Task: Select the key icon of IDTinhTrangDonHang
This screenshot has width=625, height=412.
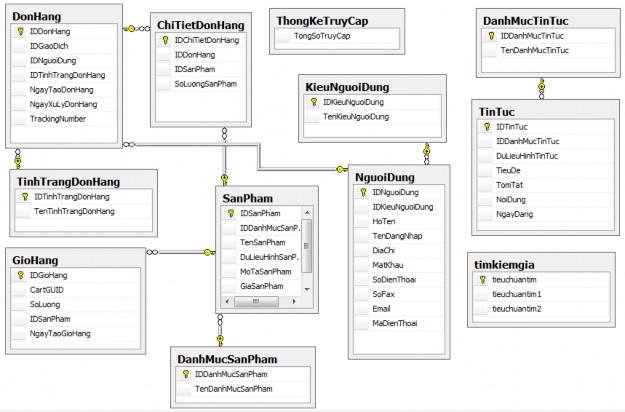Action: pyautogui.click(x=25, y=197)
